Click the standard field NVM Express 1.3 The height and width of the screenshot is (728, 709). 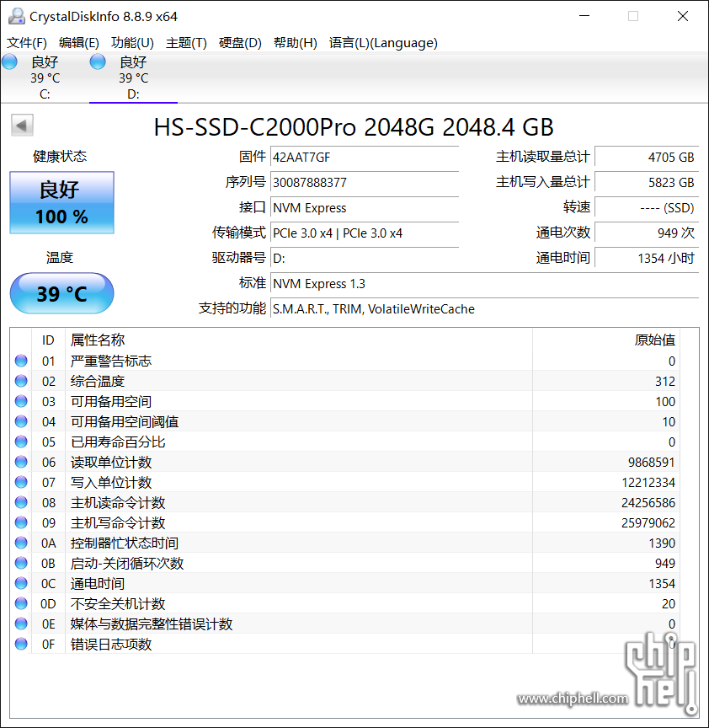[484, 283]
